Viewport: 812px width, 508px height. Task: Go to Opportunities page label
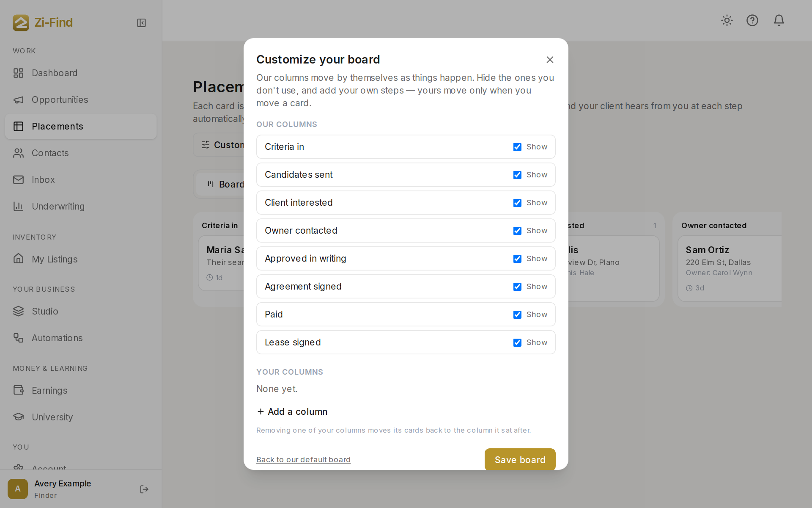click(x=60, y=100)
